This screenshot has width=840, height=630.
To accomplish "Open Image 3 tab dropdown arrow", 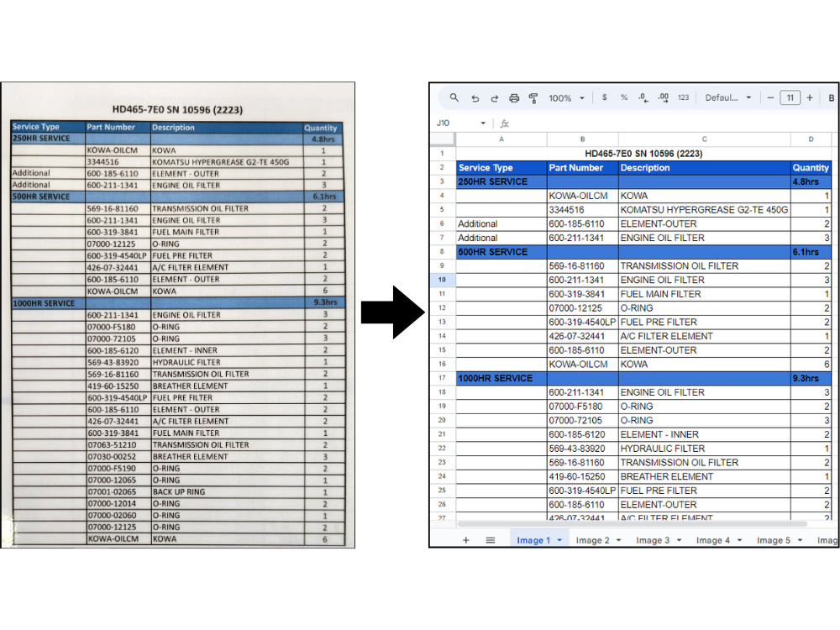I will 679,540.
